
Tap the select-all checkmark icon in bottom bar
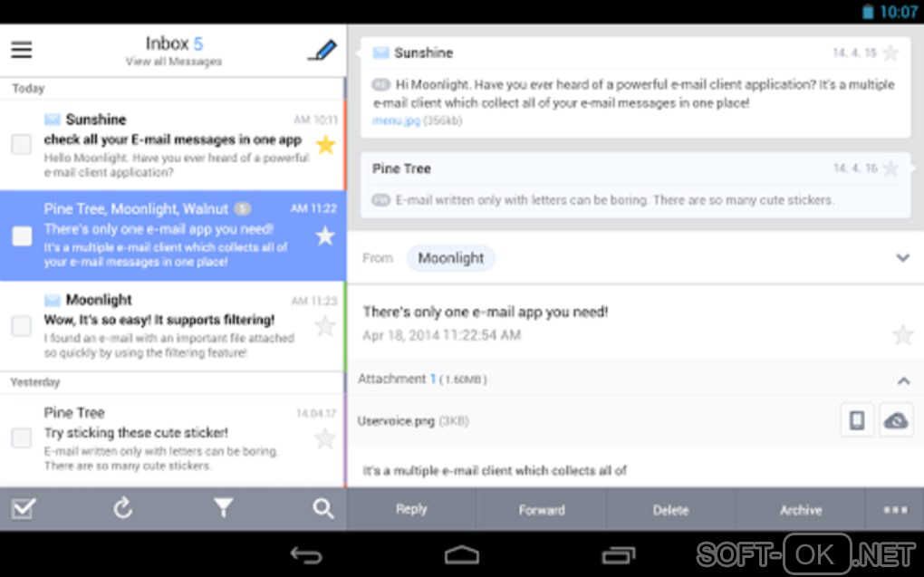[x=24, y=508]
